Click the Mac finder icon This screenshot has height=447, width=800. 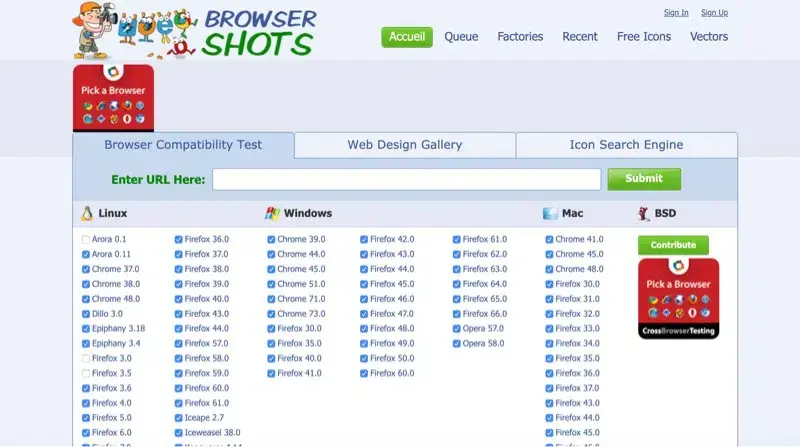[x=550, y=213]
